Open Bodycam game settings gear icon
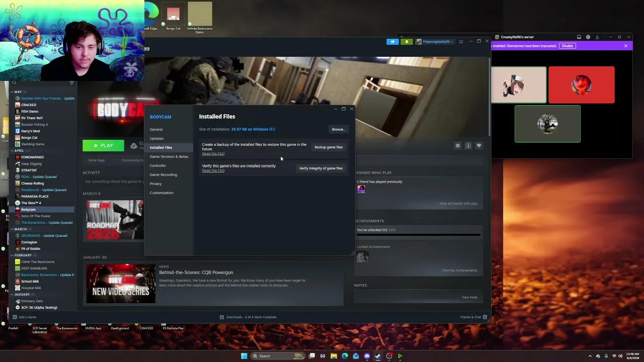The image size is (644, 362). pyautogui.click(x=458, y=146)
